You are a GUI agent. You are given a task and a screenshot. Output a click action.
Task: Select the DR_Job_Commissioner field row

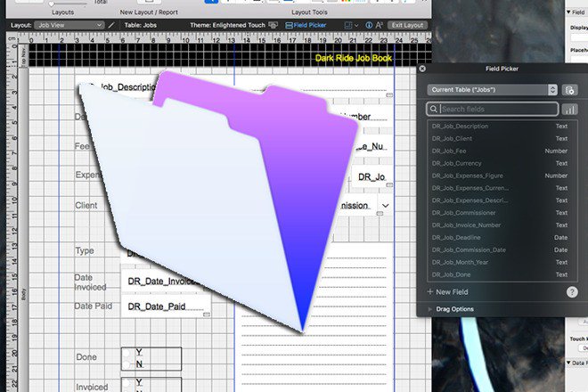pyautogui.click(x=502, y=213)
